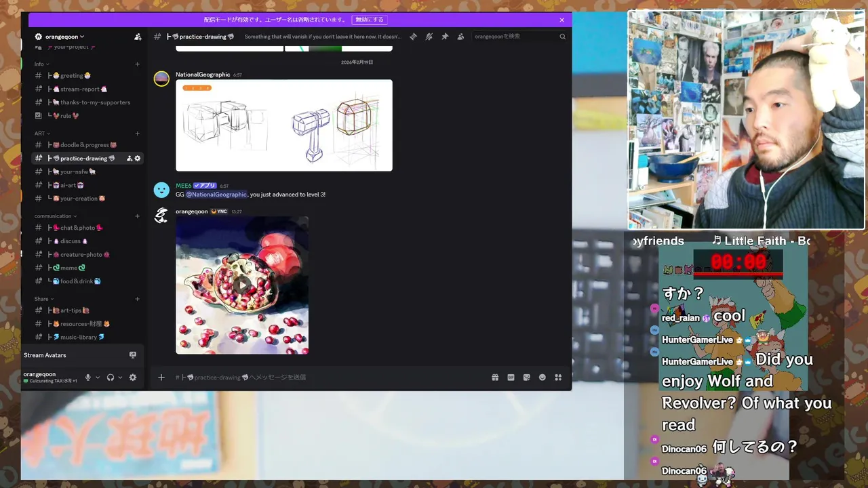This screenshot has width=868, height=488.
Task: Create invite icon on practice-drawing row
Action: point(129,159)
